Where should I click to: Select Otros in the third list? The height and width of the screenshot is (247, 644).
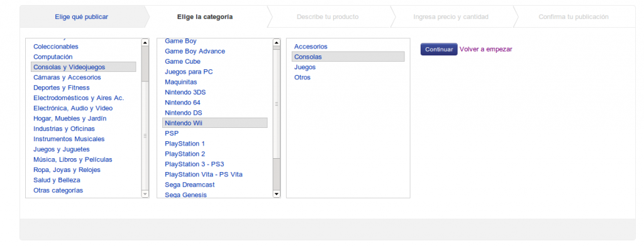(303, 78)
